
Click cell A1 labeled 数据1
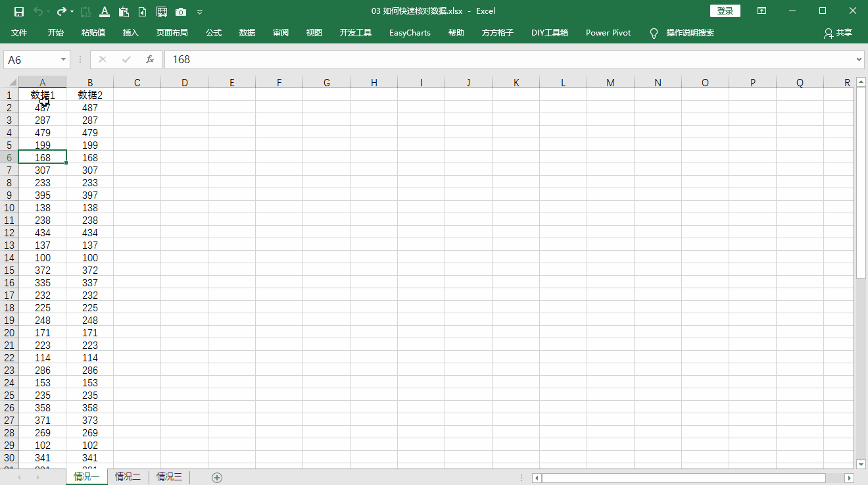[x=43, y=95]
